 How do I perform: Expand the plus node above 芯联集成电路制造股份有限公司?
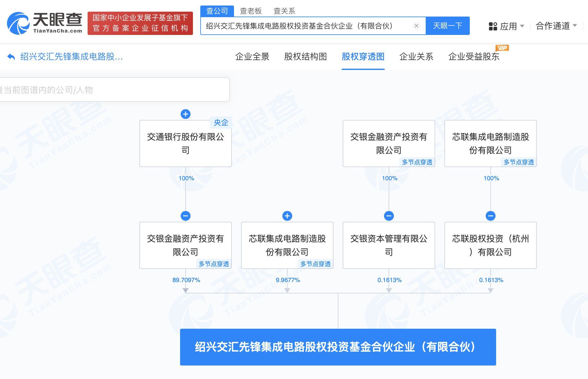pos(287,216)
